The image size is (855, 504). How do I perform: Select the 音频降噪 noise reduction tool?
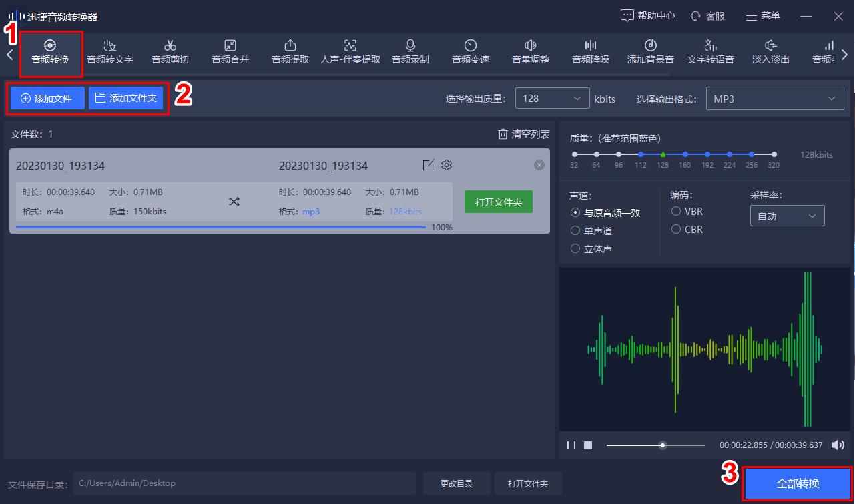coord(590,53)
